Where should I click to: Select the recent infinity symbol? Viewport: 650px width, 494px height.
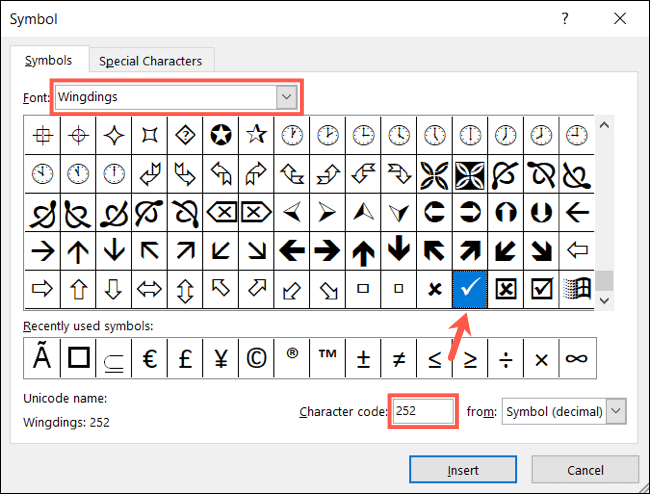577,358
